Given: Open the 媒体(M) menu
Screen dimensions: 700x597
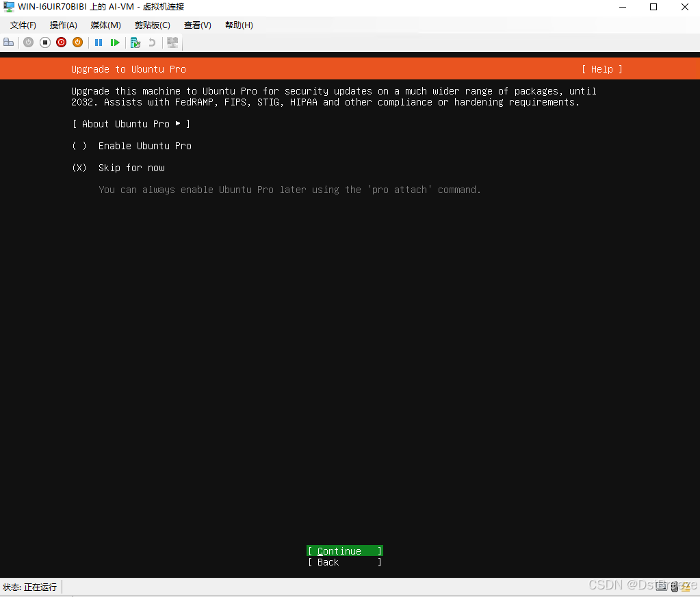Looking at the screenshot, I should [106, 25].
